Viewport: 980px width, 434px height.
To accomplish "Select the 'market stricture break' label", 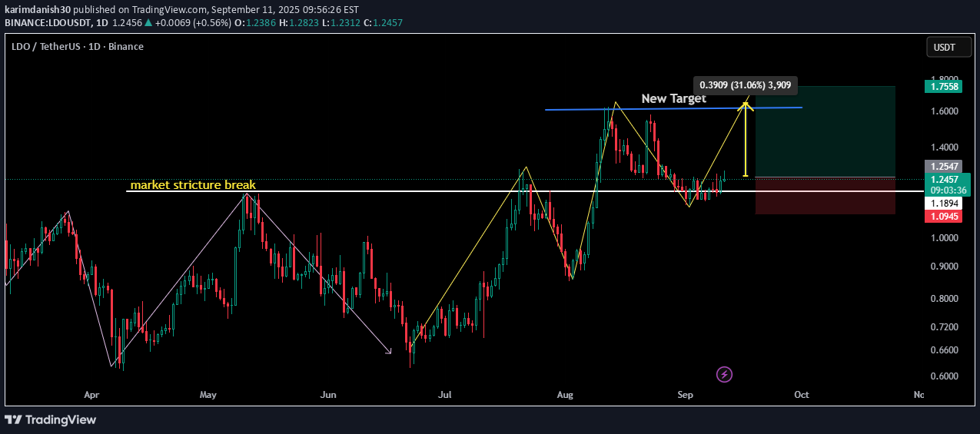I will coord(193,185).
